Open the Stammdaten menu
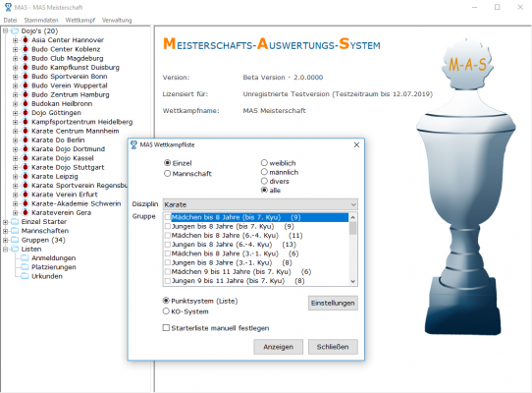Viewport: 532px width, 393px height. click(x=41, y=20)
